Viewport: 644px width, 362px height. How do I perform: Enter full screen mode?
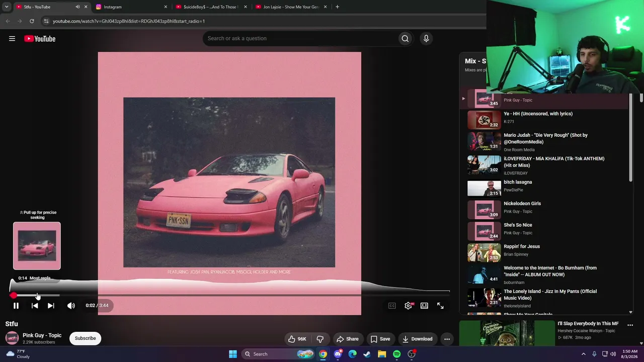(440, 306)
